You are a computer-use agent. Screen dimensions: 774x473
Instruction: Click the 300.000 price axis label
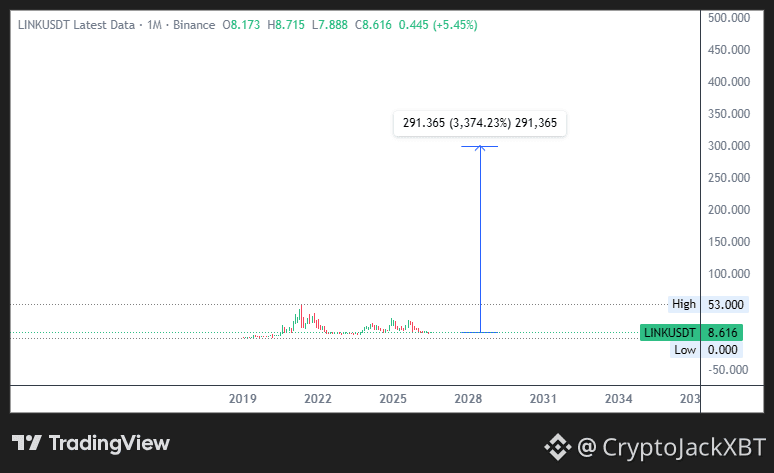pos(729,146)
